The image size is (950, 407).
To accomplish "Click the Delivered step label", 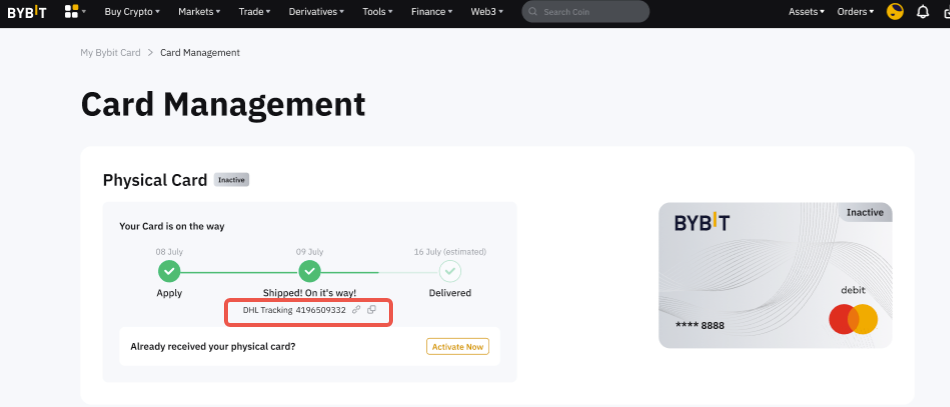I will click(x=450, y=293).
